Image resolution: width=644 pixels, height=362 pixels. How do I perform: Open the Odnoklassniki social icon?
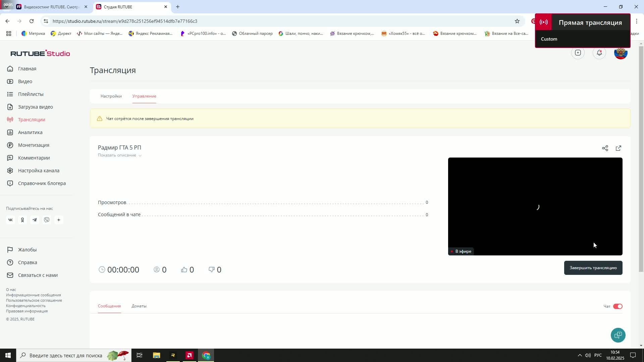click(x=22, y=220)
